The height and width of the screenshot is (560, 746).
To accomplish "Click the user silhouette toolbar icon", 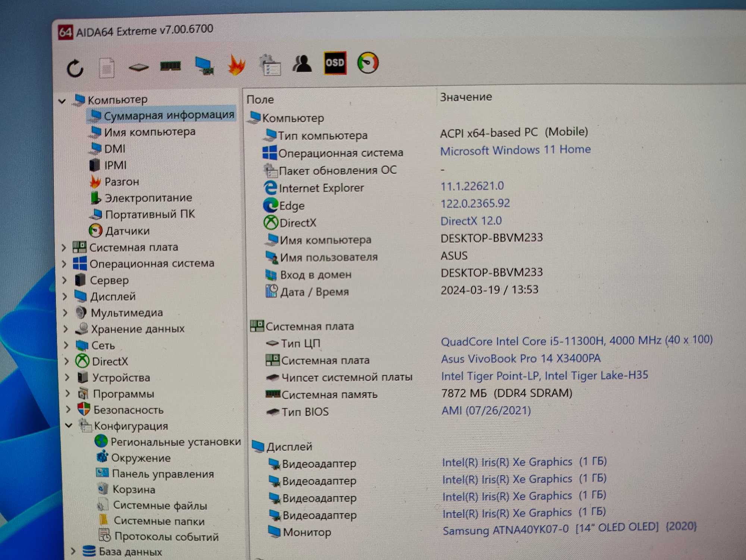I will pos(302,63).
